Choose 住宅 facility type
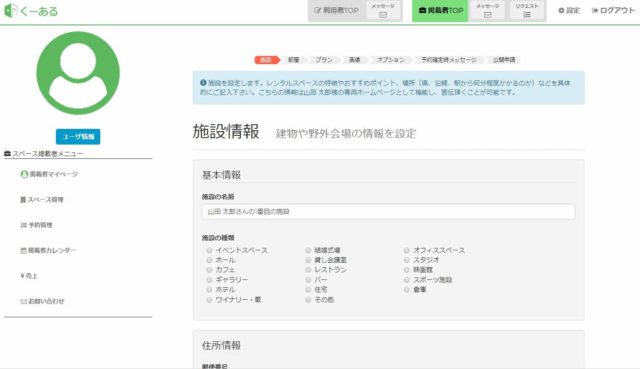This screenshot has width=640, height=369. 308,289
